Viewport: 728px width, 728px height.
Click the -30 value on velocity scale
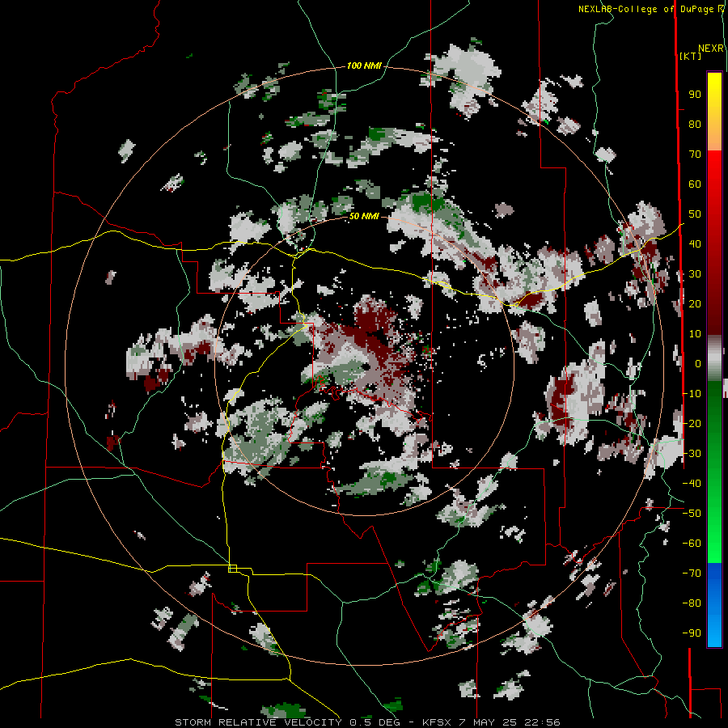(692, 454)
